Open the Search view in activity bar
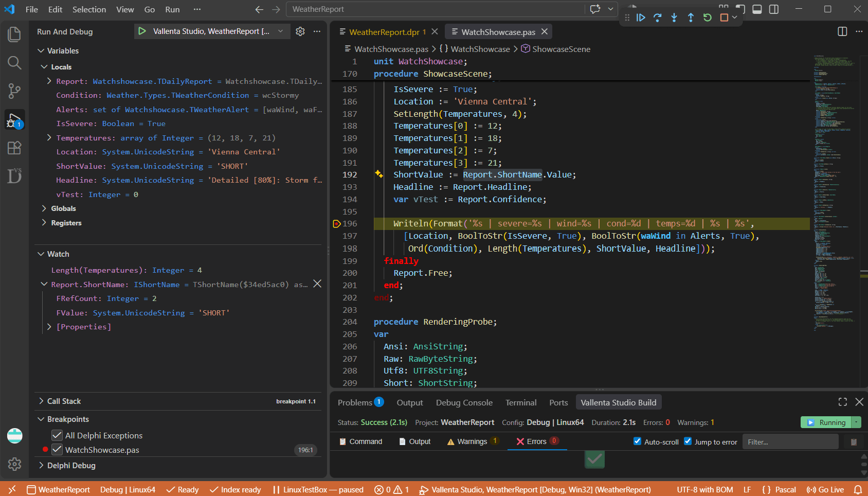Viewport: 868px width, 496px height. point(14,63)
